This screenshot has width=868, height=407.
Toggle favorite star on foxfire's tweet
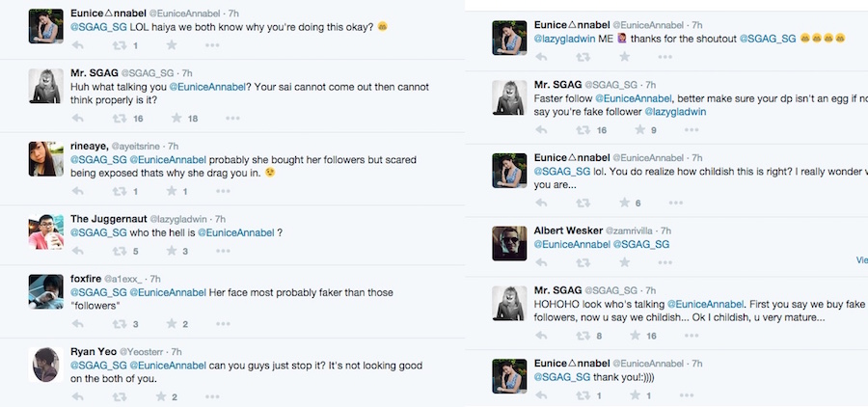click(176, 324)
